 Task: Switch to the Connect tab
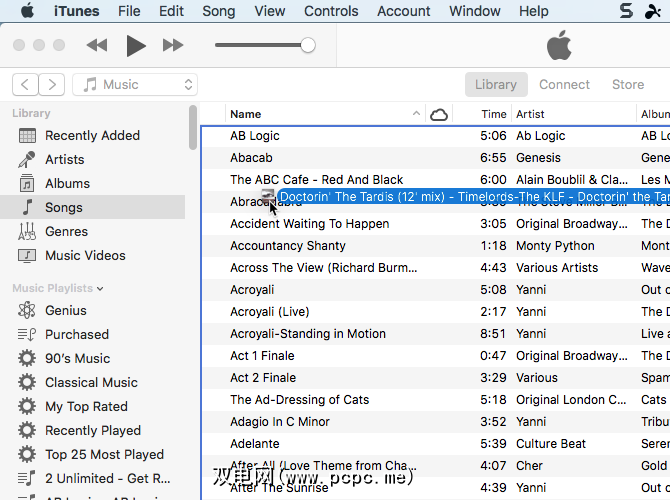[x=565, y=85]
